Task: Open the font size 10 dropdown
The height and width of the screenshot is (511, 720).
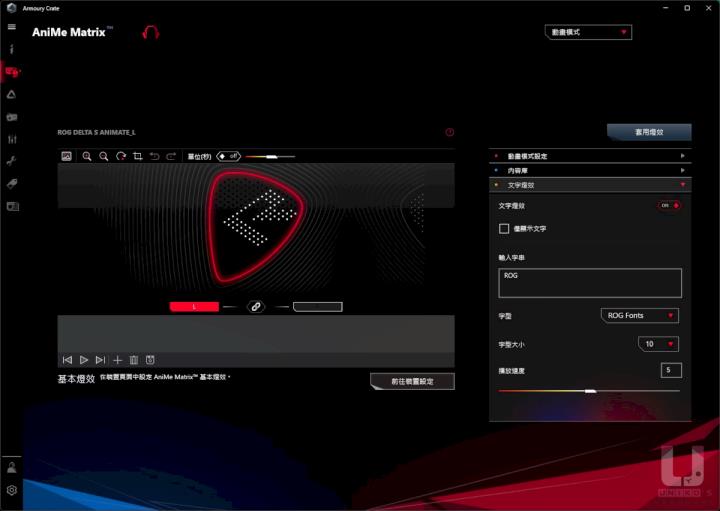Action: [658, 344]
